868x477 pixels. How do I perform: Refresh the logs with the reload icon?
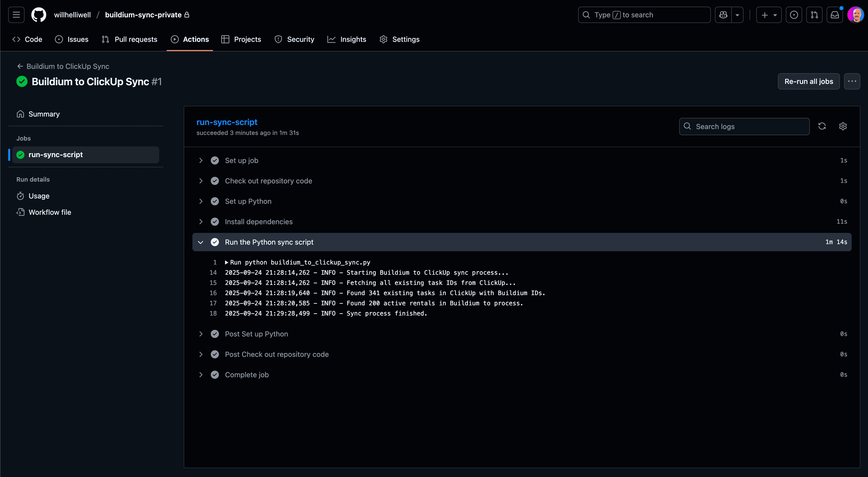click(822, 126)
